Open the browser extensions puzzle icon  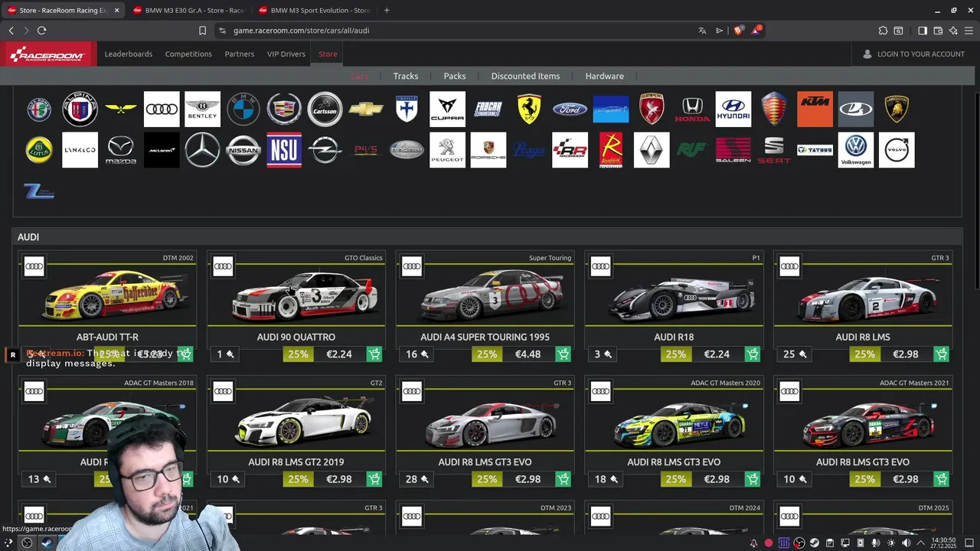883,31
